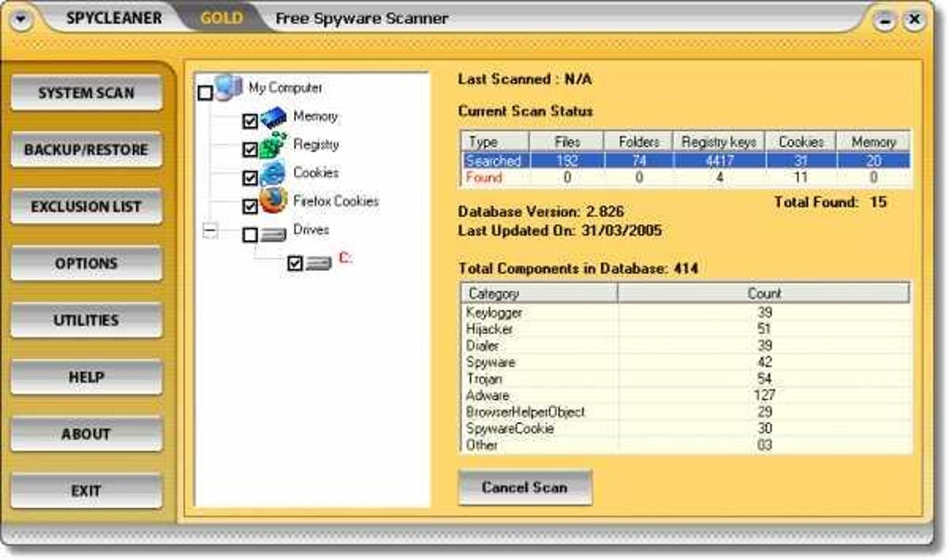
Task: Open the EXCLUSION LIST
Action: 87,207
